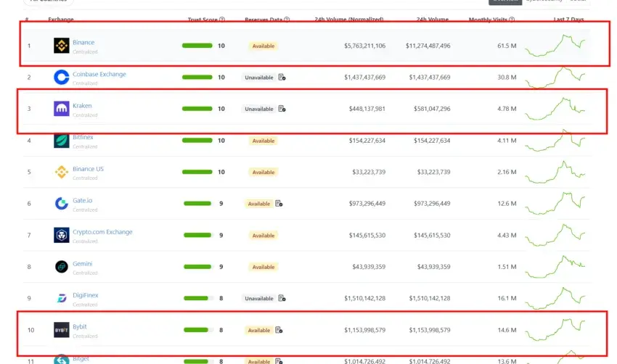Click the Available badge for Gemini
Image resolution: width=617 pixels, height=364 pixels.
coord(263,267)
